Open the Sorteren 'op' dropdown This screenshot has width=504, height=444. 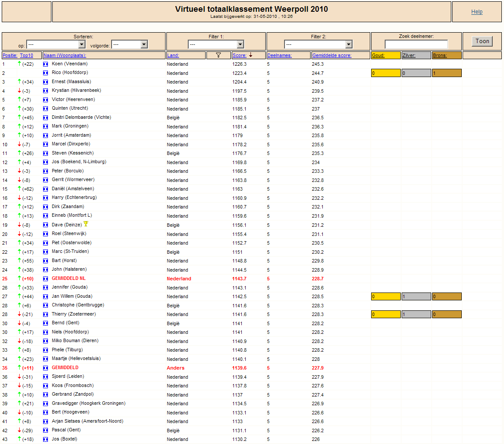click(x=56, y=44)
